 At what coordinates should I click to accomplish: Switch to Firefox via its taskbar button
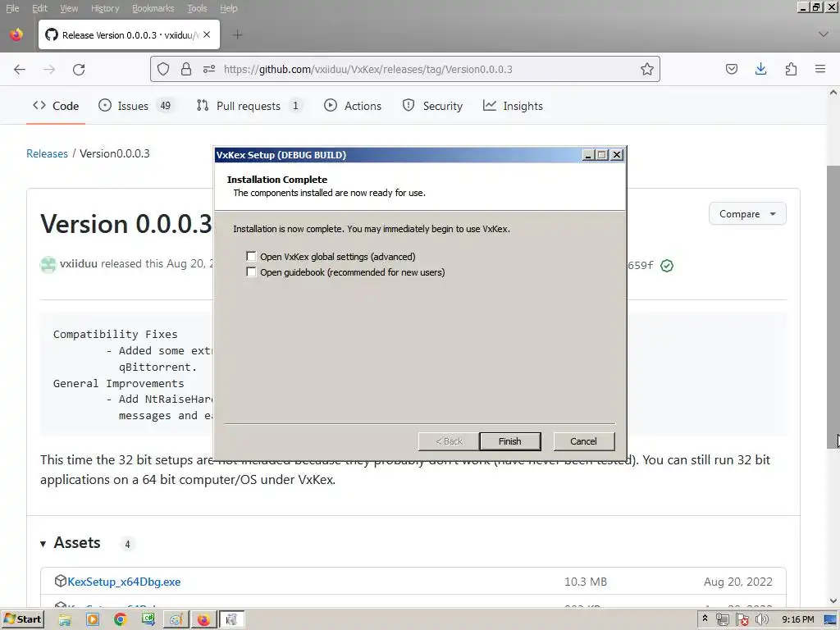tap(203, 620)
